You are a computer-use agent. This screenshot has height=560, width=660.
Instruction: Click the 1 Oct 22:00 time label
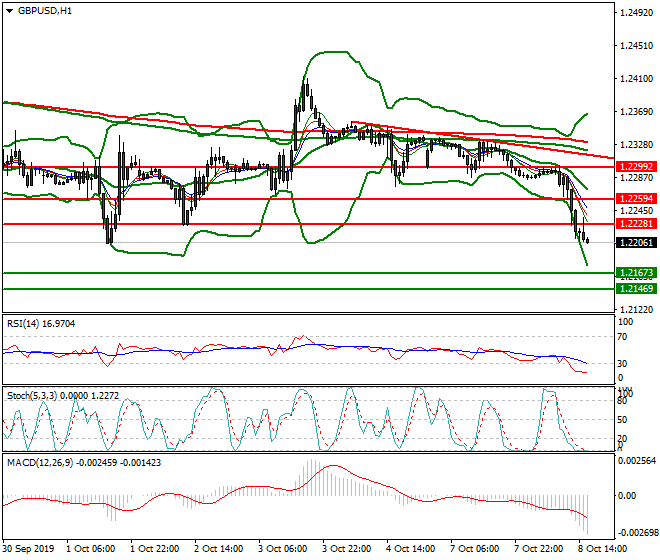pyautogui.click(x=150, y=549)
